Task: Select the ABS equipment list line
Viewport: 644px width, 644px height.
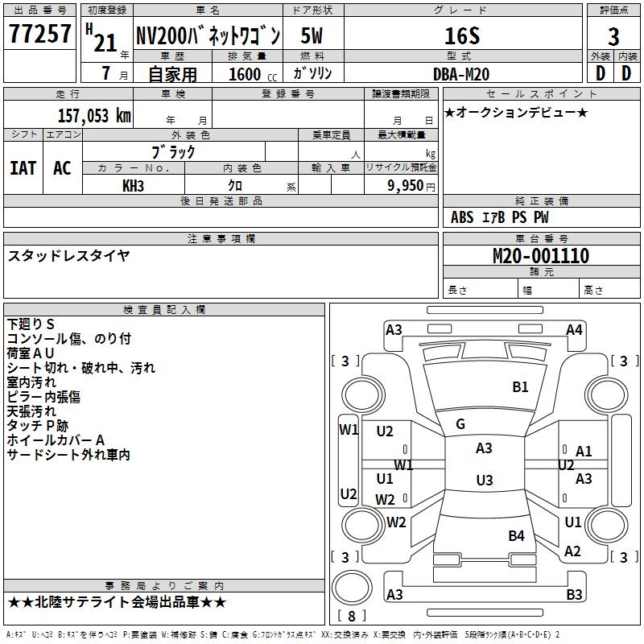Action: coord(500,217)
